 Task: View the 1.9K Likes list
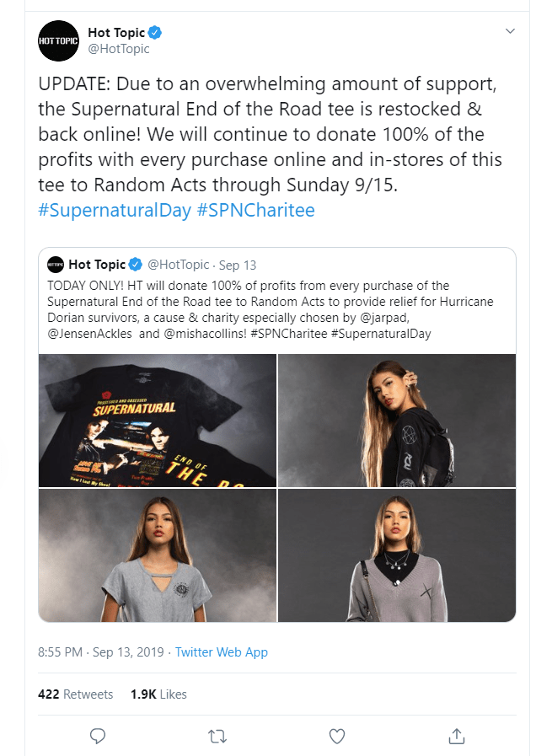tap(158, 694)
